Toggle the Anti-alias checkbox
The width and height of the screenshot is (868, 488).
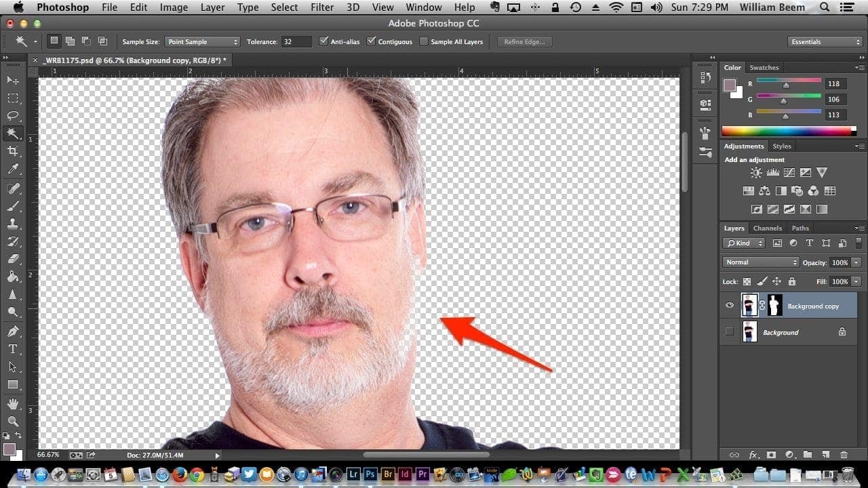(x=323, y=41)
